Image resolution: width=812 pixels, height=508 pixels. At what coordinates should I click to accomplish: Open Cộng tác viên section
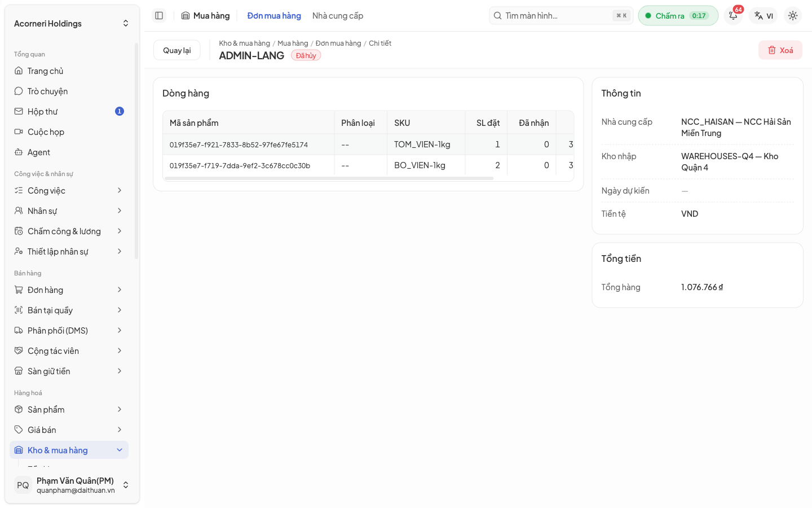pos(69,351)
